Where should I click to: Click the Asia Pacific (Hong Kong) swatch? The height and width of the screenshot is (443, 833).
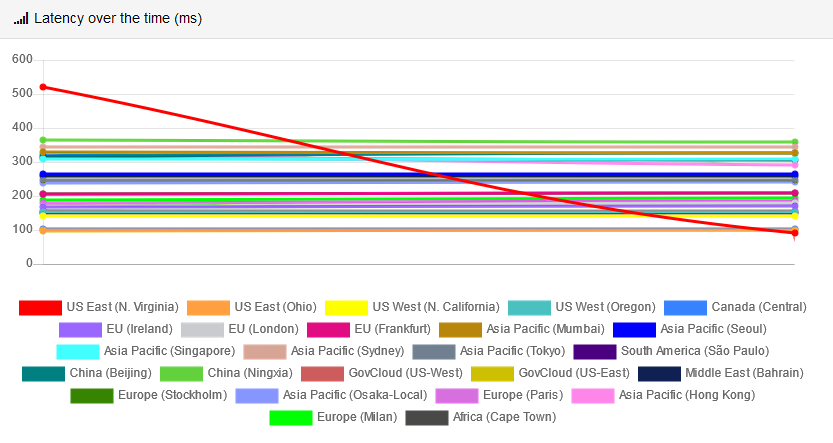tap(593, 396)
